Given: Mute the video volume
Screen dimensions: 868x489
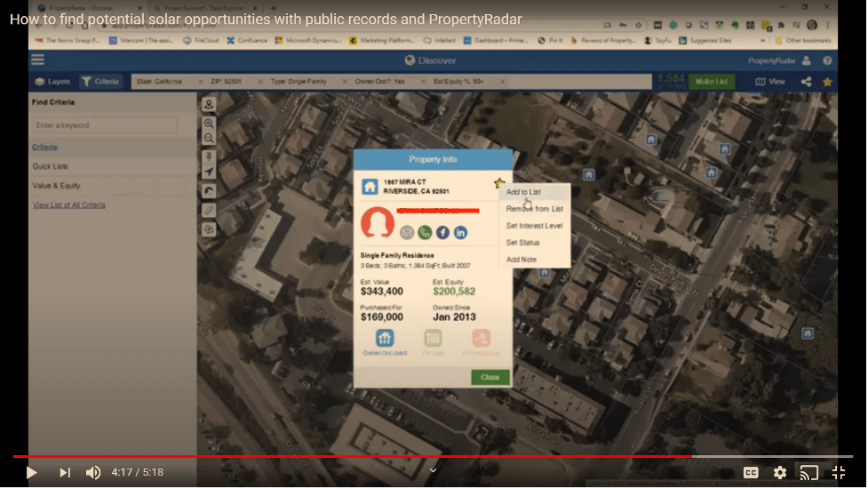Looking at the screenshot, I should (x=93, y=472).
